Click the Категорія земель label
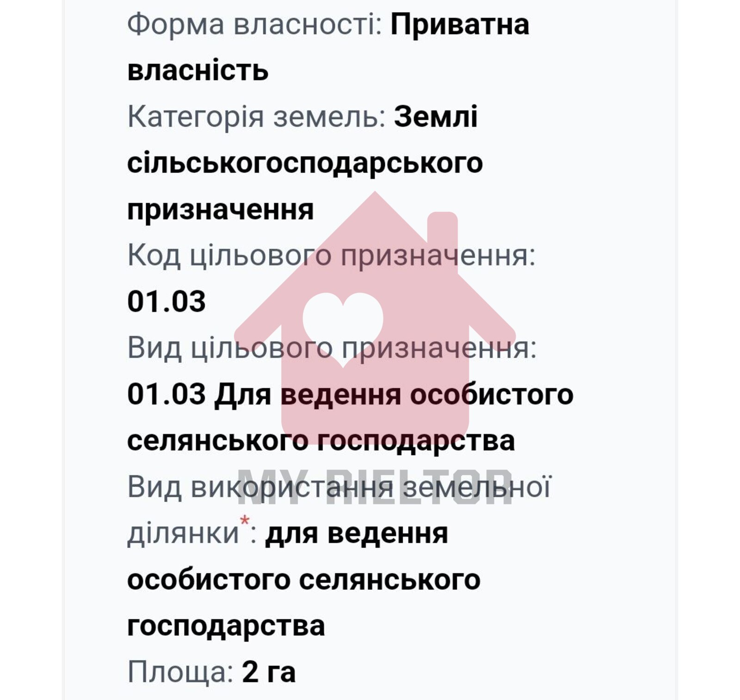Image resolution: width=740 pixels, height=700 pixels. tap(257, 117)
